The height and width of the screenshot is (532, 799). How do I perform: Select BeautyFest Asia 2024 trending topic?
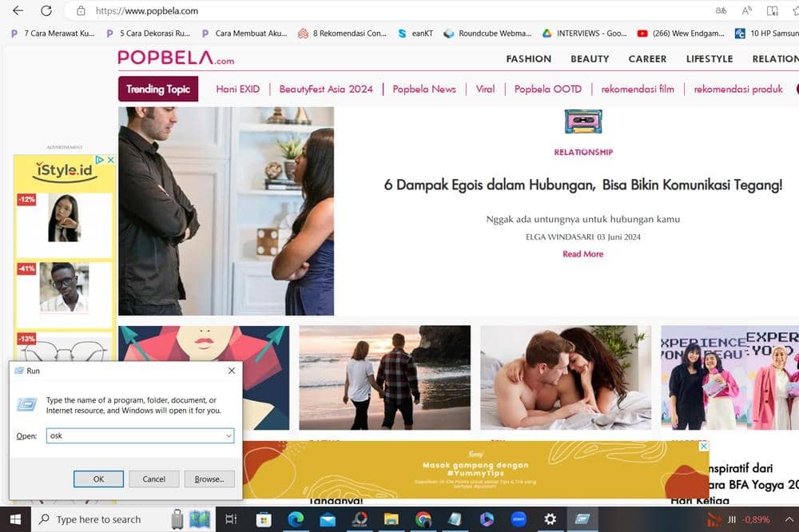326,89
